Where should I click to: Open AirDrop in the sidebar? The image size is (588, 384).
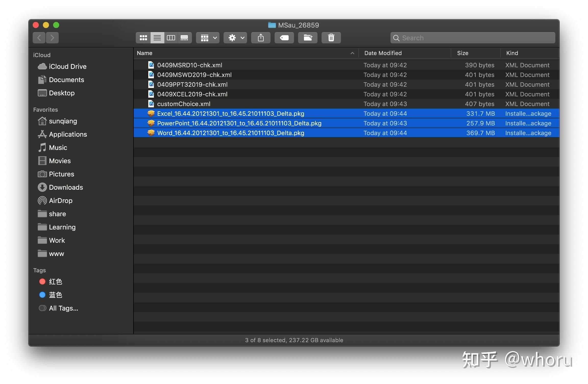click(x=55, y=201)
